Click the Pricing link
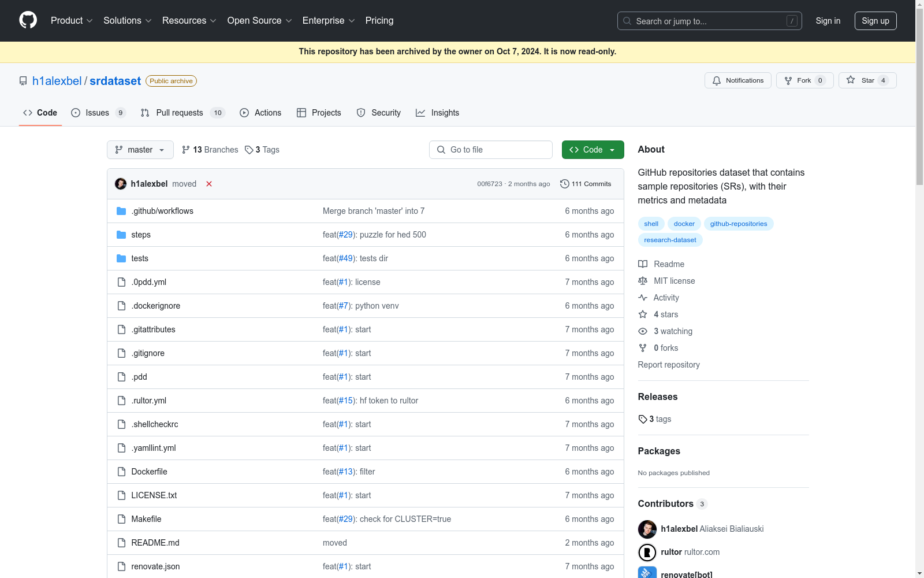Screen dimensions: 924x578 (379, 21)
